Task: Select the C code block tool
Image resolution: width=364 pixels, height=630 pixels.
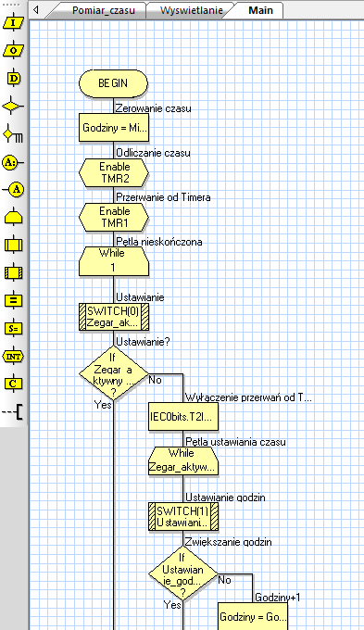Action: (13, 384)
